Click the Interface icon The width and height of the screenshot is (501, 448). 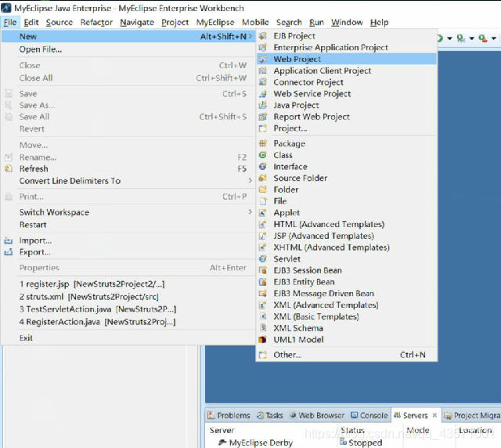pos(263,167)
